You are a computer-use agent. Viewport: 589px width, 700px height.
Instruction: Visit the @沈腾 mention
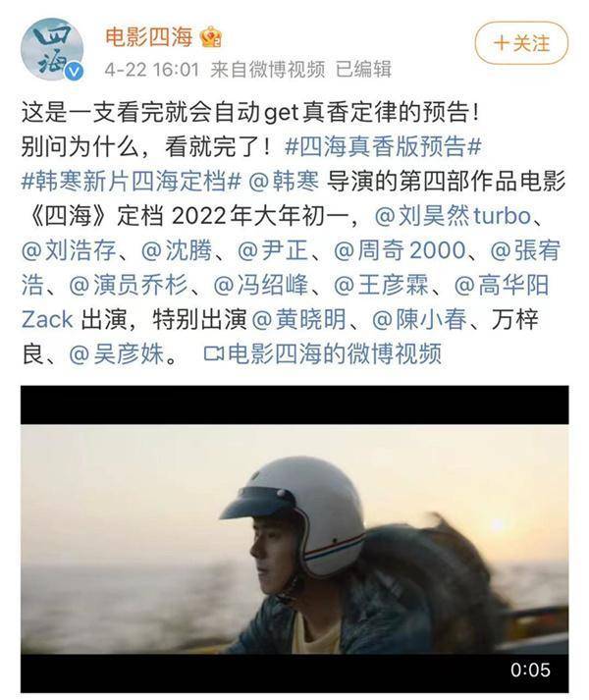[177, 250]
